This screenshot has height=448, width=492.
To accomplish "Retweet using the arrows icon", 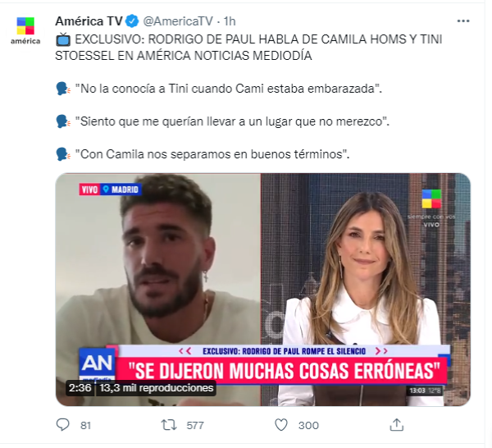I will 169,425.
